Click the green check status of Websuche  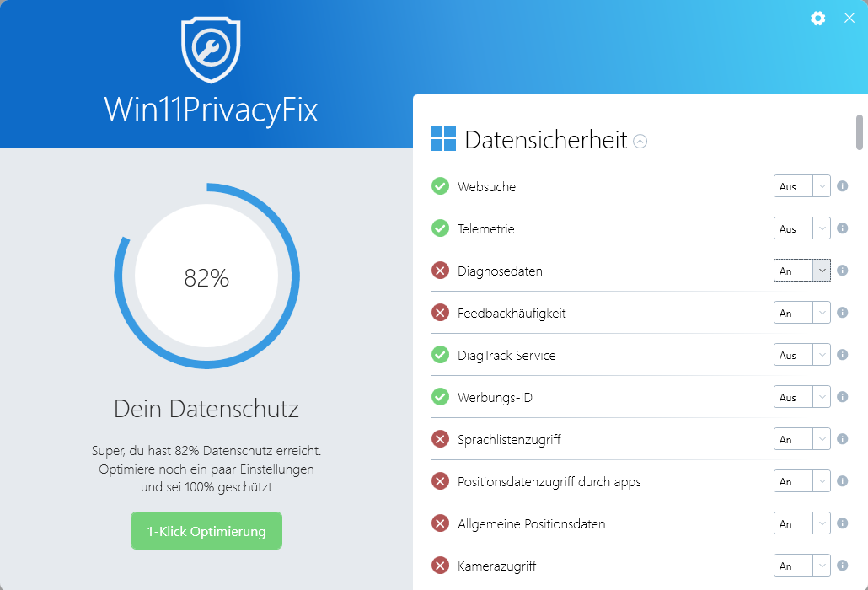click(440, 186)
